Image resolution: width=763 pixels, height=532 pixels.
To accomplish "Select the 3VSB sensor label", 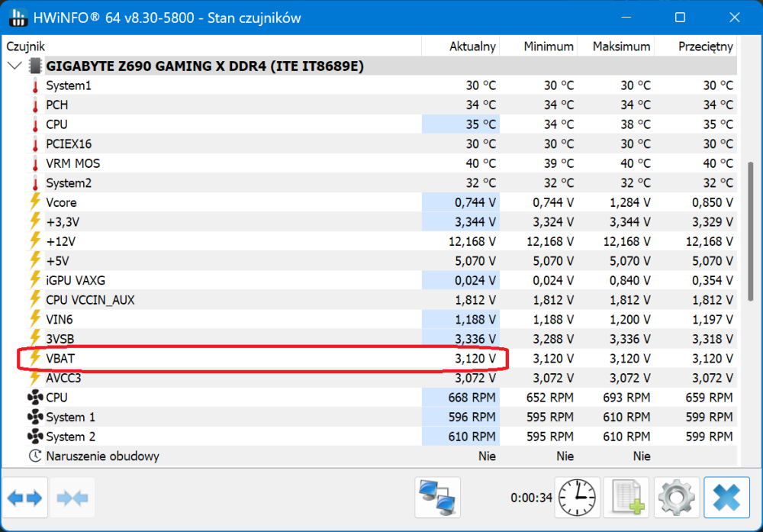I will [x=60, y=339].
